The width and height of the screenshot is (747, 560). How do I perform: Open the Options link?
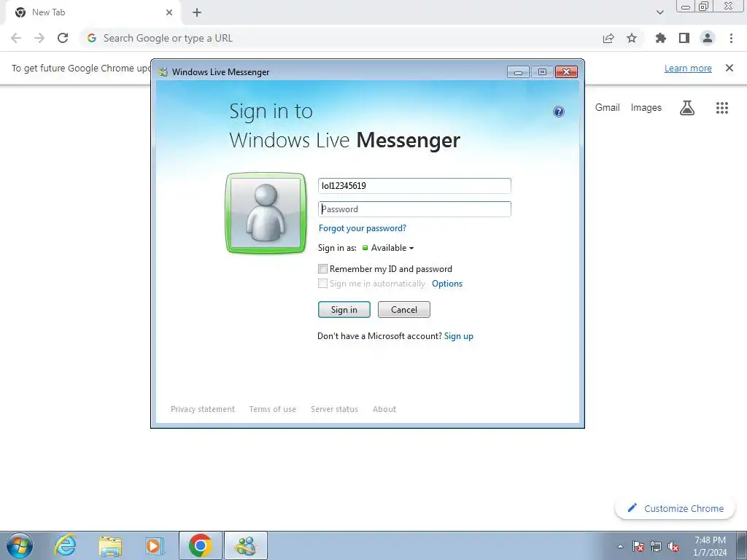(447, 284)
